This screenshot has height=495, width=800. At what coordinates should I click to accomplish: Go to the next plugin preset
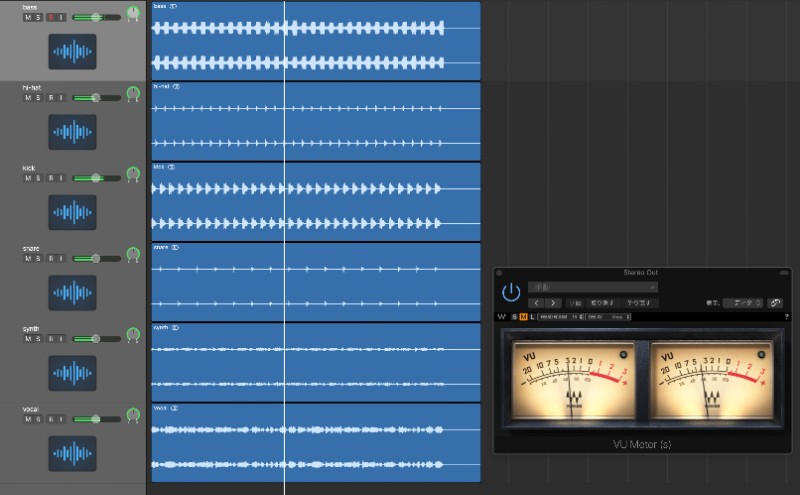[x=552, y=302]
